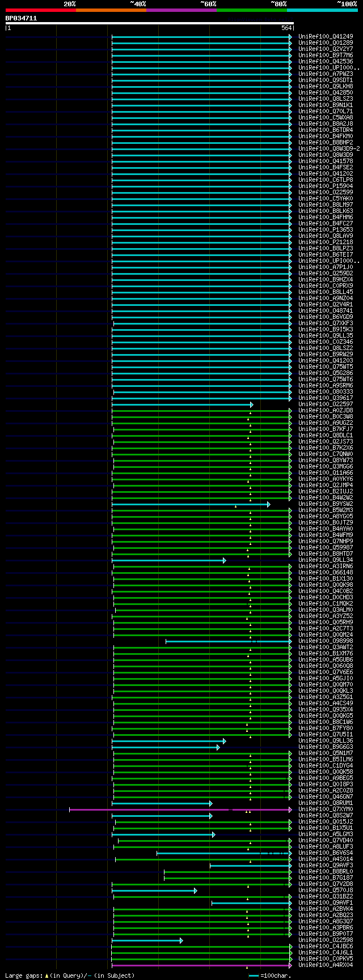Click the cyan alignment bar for UniRef100_Q9AVF1
The width and height of the screenshot is (363, 980).
252,903
